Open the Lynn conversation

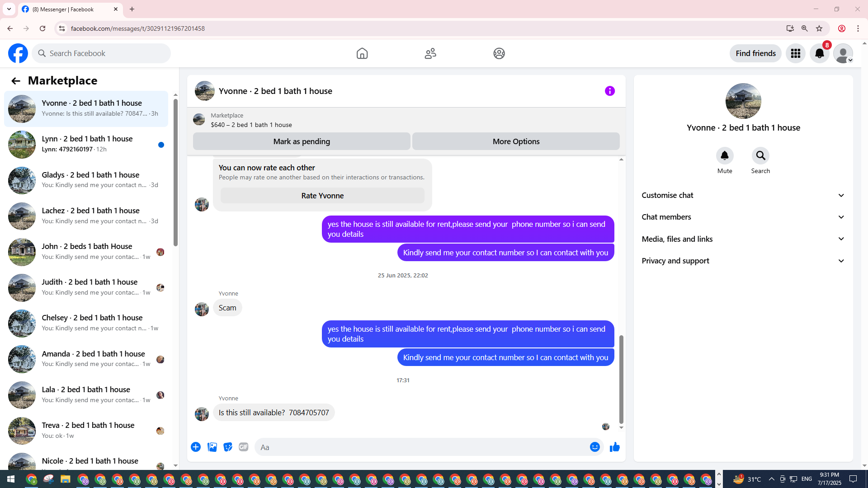pyautogui.click(x=86, y=144)
